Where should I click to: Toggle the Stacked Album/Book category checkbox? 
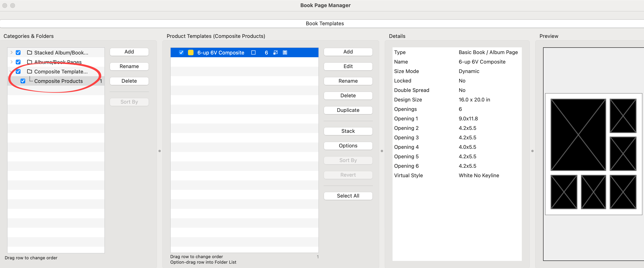tap(18, 53)
